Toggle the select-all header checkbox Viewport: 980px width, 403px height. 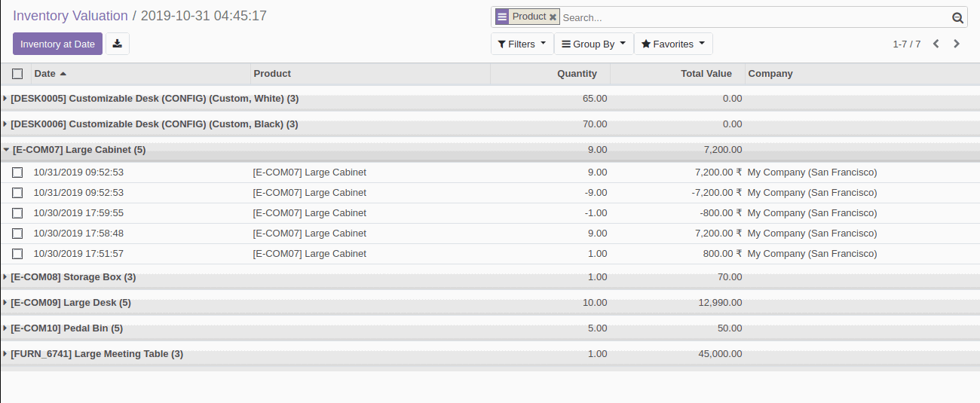coord(17,74)
